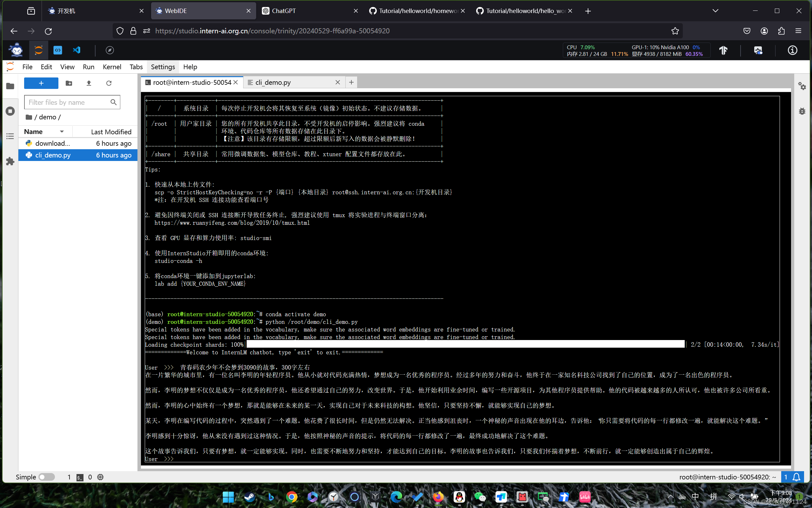Click the blue new launcher plus button
The image size is (812, 508).
pos(41,83)
